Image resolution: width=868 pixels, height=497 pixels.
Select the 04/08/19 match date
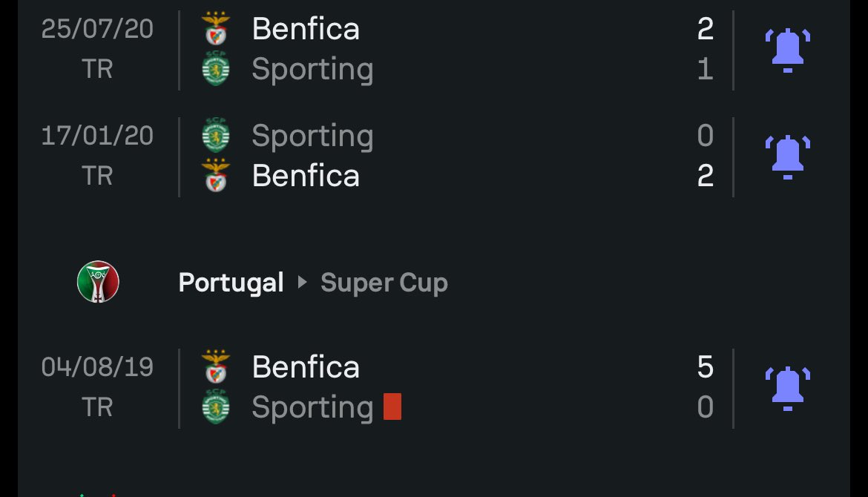pos(97,367)
